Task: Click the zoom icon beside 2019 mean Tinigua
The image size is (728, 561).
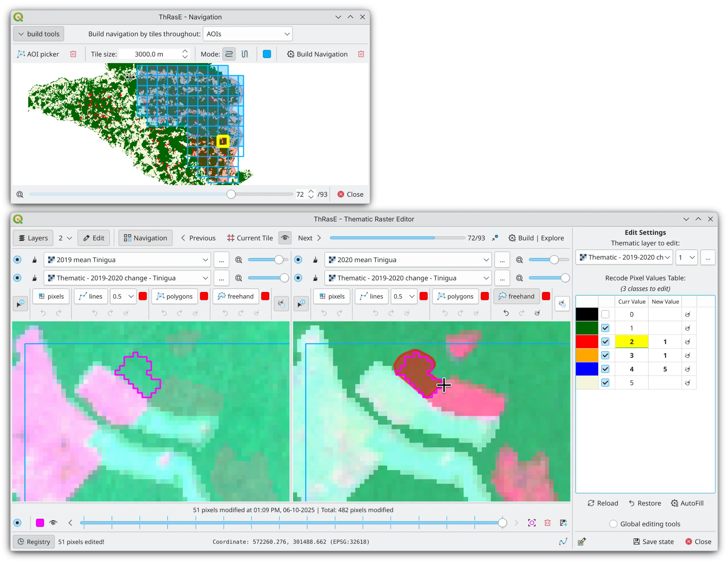Action: tap(239, 260)
